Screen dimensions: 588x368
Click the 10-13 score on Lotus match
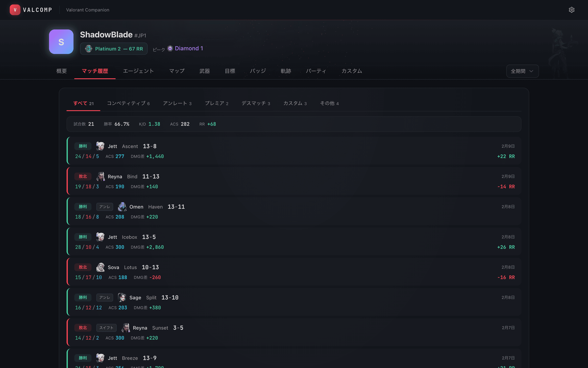click(x=150, y=267)
